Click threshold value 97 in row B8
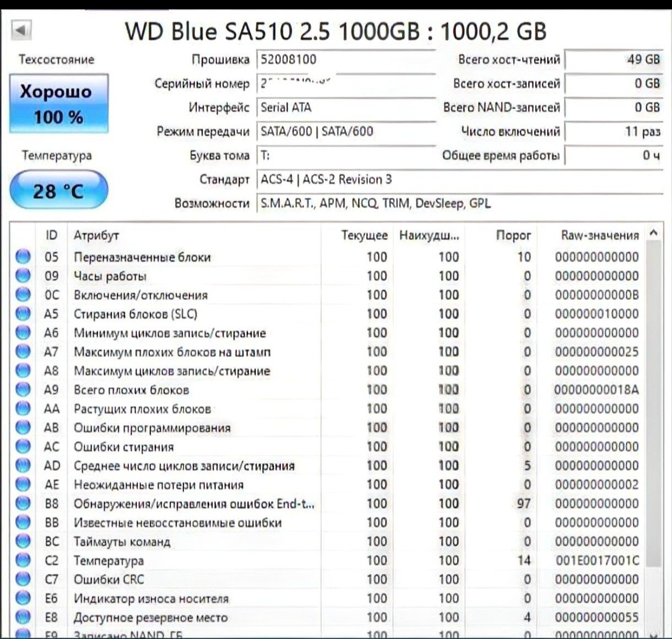 (x=524, y=503)
